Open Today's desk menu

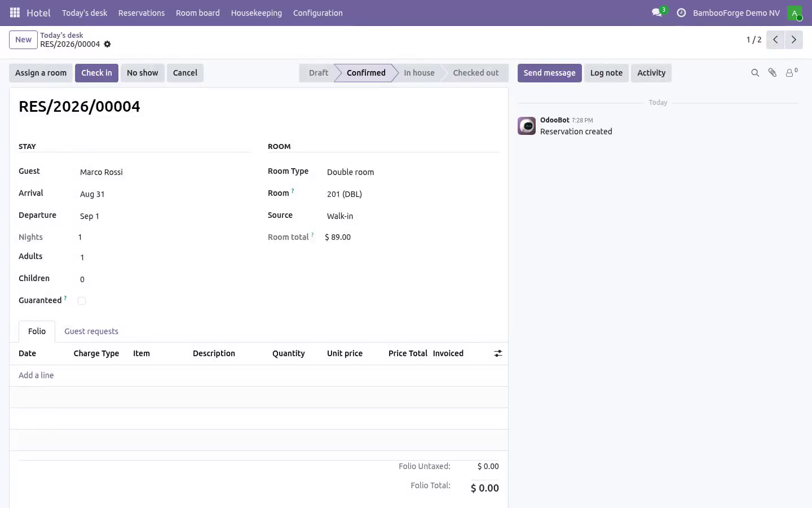(85, 13)
